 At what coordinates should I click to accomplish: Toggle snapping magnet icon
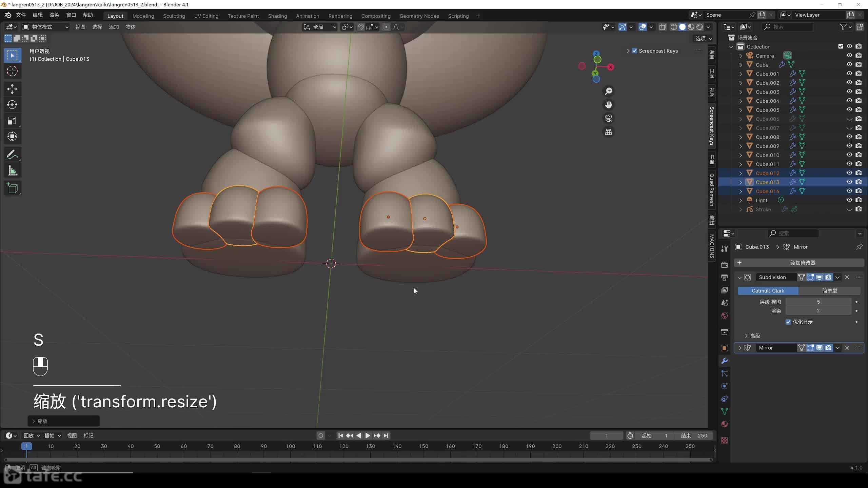(361, 27)
